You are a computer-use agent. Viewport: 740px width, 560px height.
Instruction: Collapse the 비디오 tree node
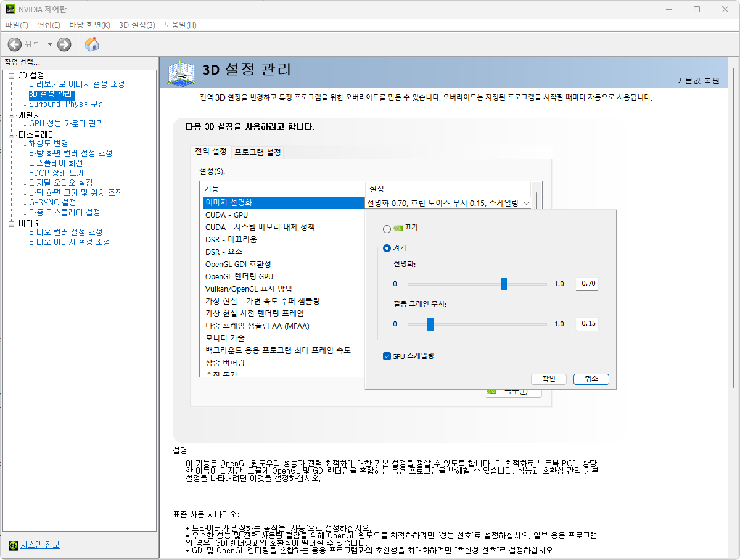click(x=12, y=223)
